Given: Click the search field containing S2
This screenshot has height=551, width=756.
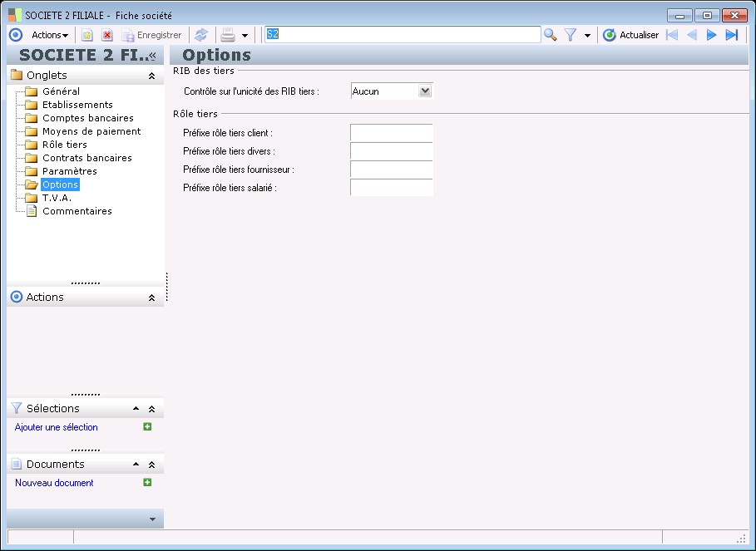Looking at the screenshot, I should coord(403,34).
